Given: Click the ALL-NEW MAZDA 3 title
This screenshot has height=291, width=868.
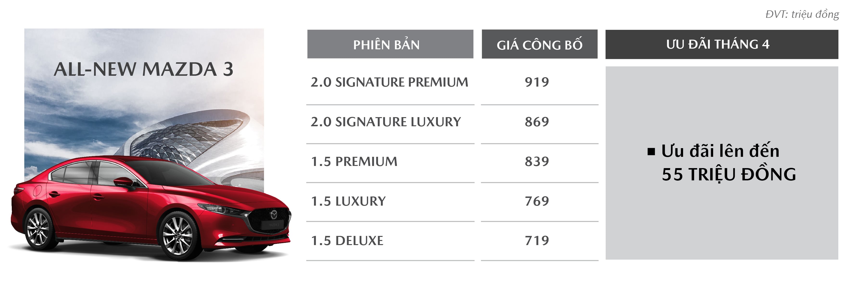Looking at the screenshot, I should coord(144,70).
